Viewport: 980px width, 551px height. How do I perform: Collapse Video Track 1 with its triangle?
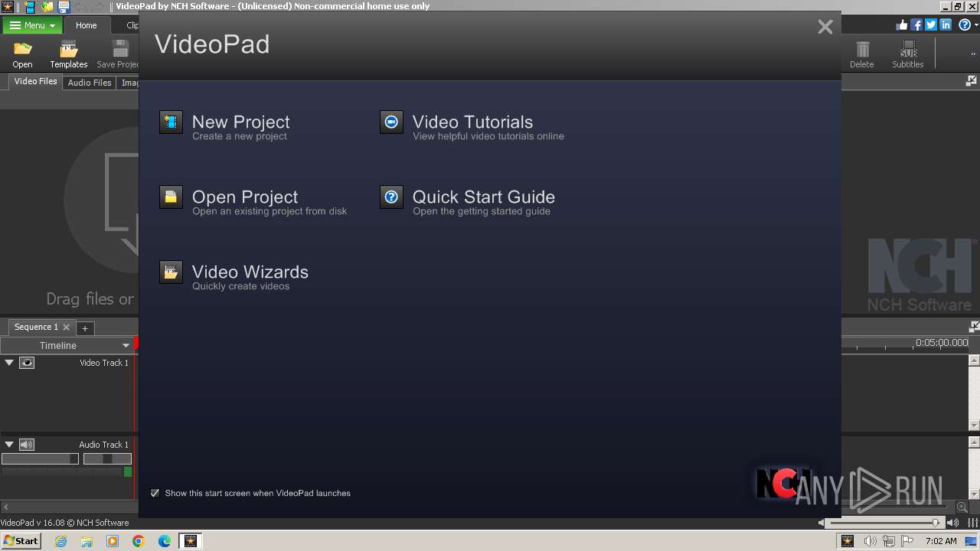coord(9,363)
